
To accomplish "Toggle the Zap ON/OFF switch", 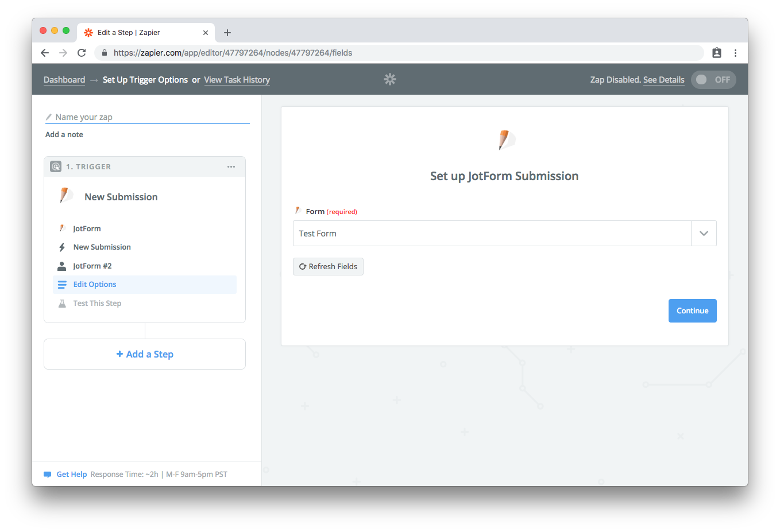I will pos(713,80).
